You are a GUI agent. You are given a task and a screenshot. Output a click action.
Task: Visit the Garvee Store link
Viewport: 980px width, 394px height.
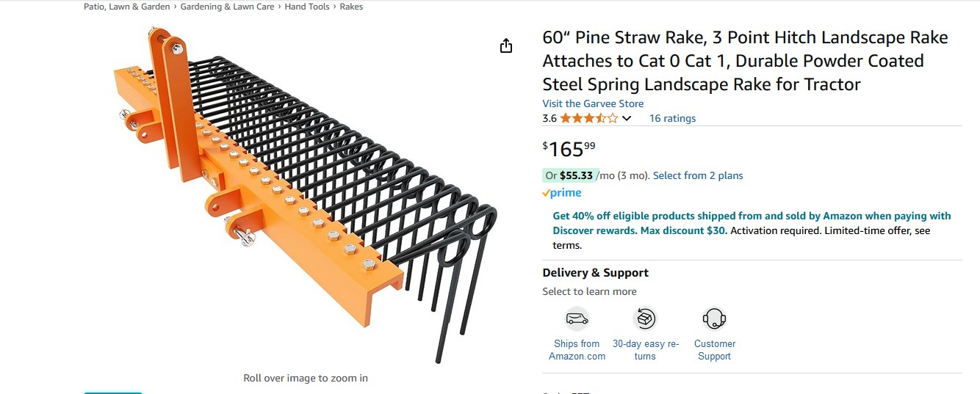click(x=593, y=103)
